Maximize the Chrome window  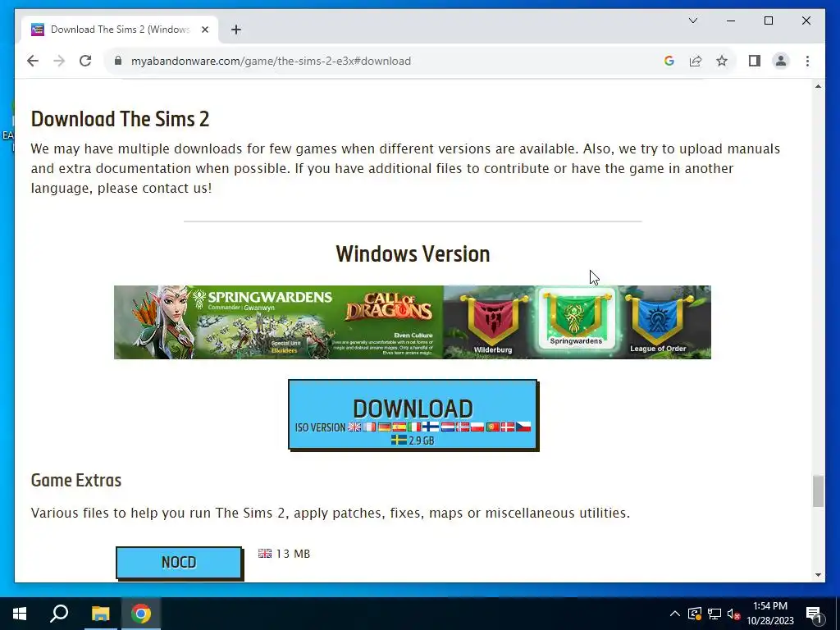pos(769,21)
